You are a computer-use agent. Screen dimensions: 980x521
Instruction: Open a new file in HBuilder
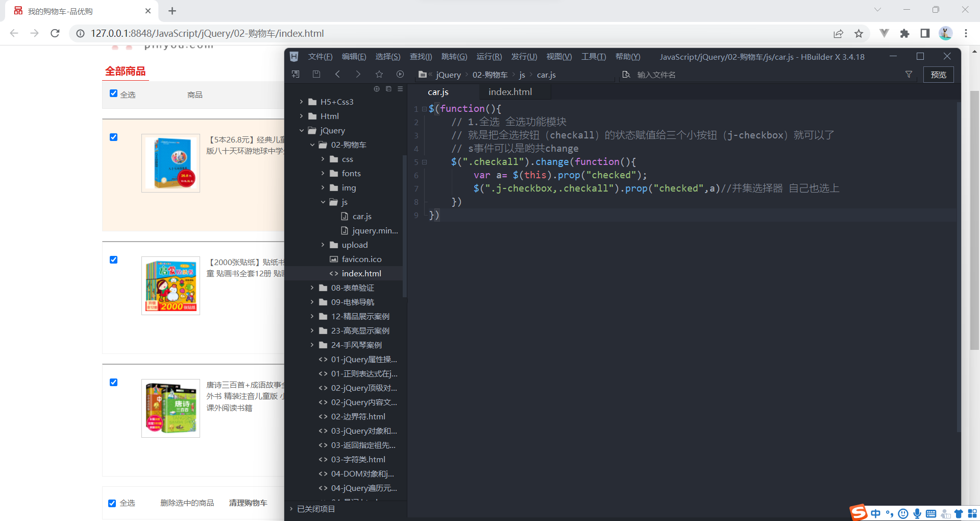pos(295,74)
